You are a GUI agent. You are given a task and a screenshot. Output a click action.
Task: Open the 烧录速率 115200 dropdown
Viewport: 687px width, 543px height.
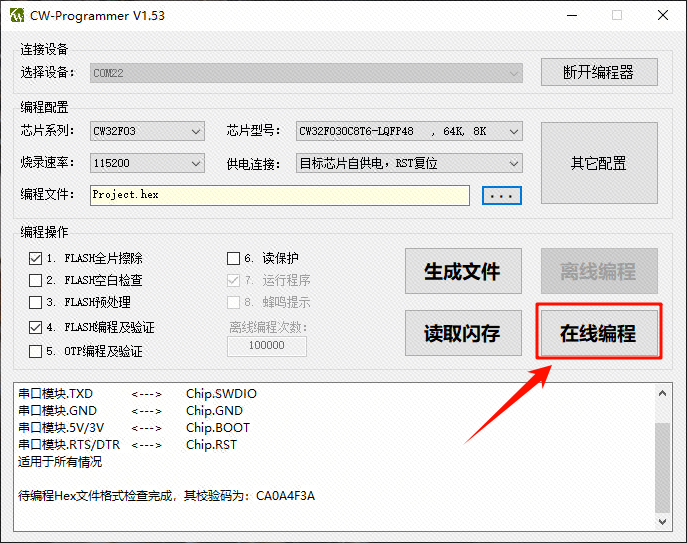coord(147,163)
